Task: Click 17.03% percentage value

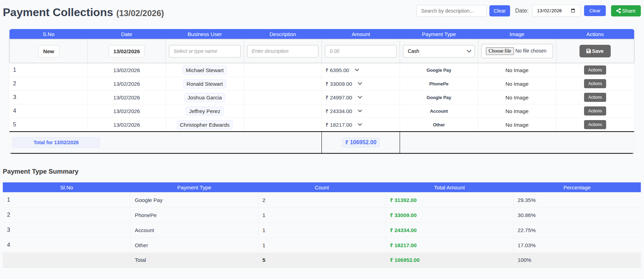Action: (x=527, y=245)
